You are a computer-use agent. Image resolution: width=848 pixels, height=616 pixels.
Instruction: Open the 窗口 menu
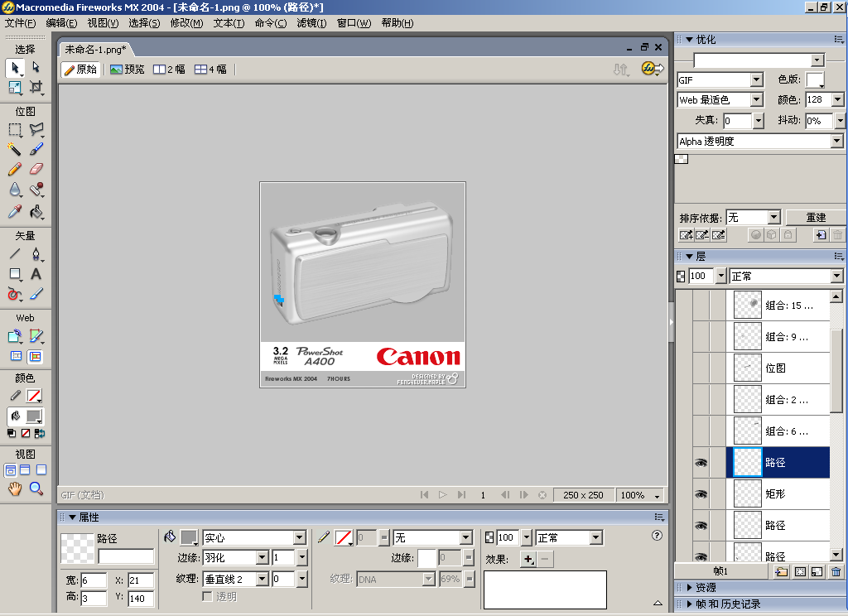pos(354,22)
